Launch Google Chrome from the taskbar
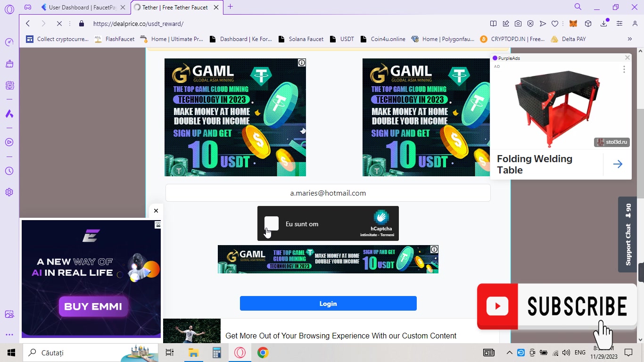644x362 pixels. click(x=263, y=353)
